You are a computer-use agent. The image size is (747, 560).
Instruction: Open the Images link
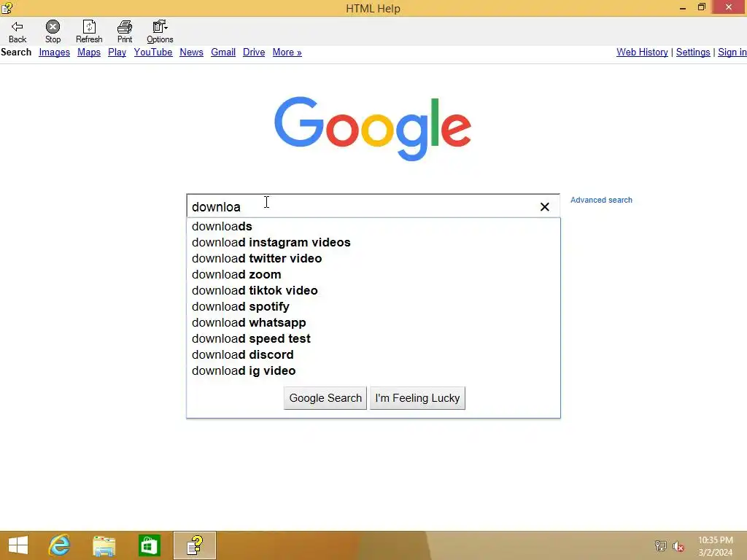pyautogui.click(x=54, y=52)
